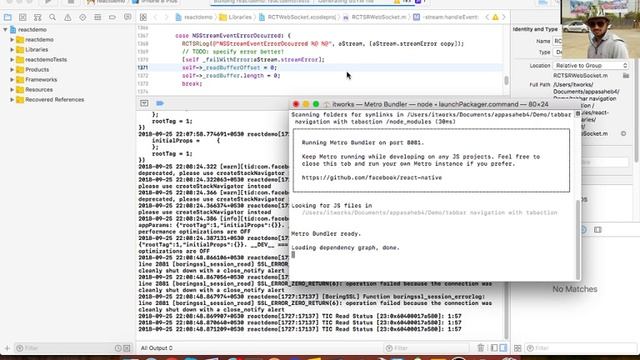Image resolution: width=640 pixels, height=360 pixels.
Task: Expand the Products group
Action: [x=12, y=70]
